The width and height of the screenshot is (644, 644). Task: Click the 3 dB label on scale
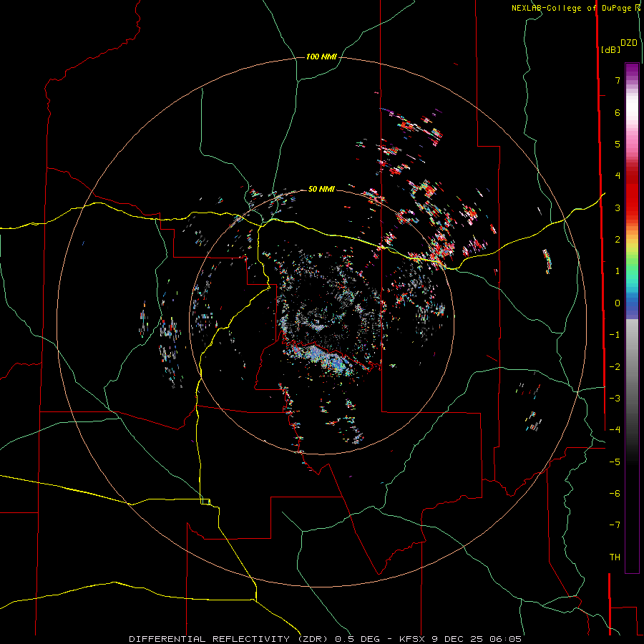click(618, 208)
